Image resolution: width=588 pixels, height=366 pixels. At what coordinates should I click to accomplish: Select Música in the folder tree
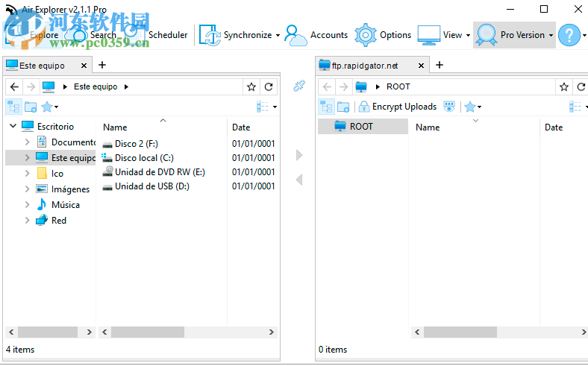pyautogui.click(x=65, y=205)
